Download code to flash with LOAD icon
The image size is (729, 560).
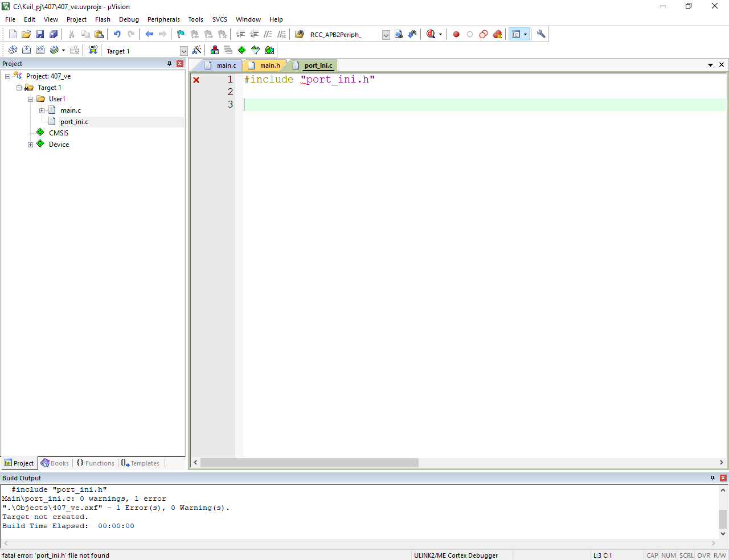(93, 50)
